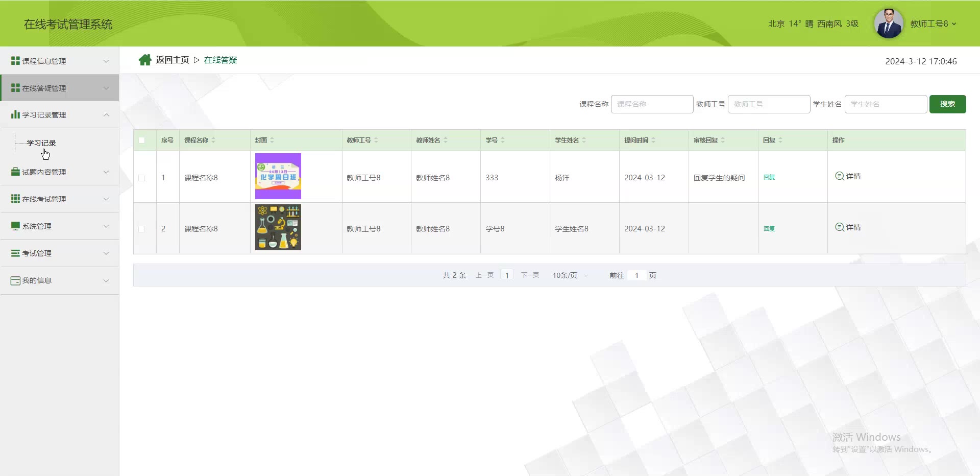Focus the 教师工号 search field
This screenshot has width=980, height=476.
point(769,104)
